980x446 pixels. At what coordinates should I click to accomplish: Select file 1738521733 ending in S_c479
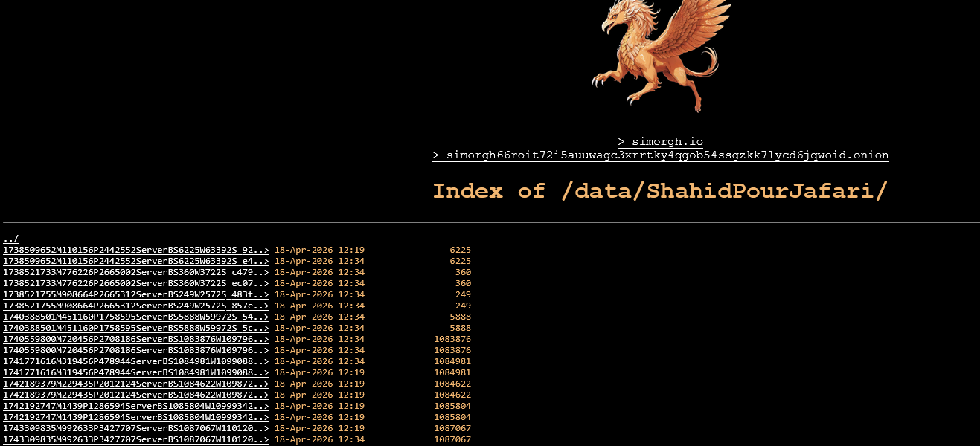tap(135, 273)
